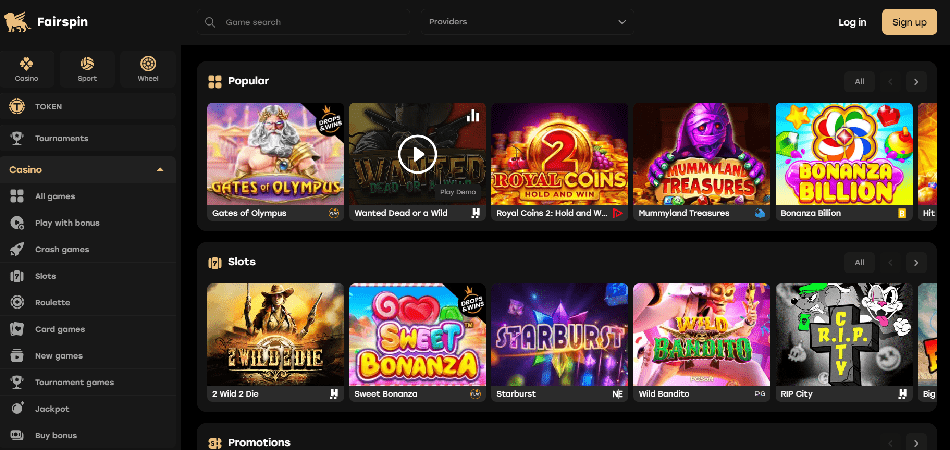950x450 pixels.
Task: Click the Fairspin lion logo
Action: pos(17,22)
